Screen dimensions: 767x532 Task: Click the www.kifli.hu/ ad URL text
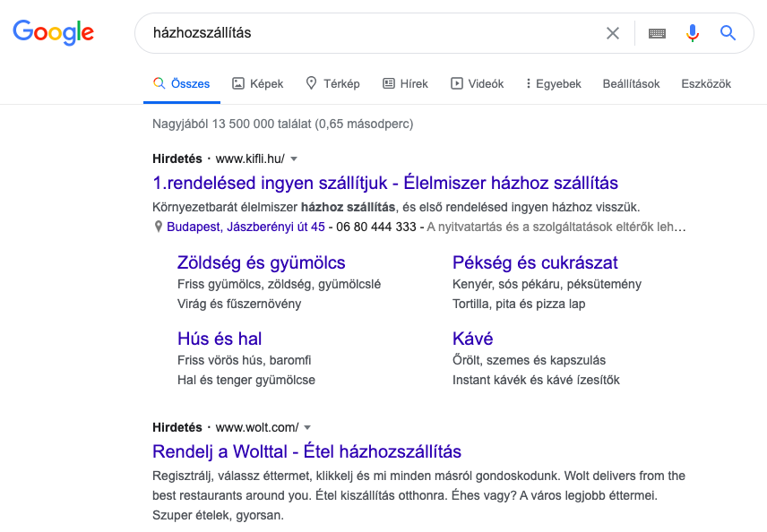(250, 159)
